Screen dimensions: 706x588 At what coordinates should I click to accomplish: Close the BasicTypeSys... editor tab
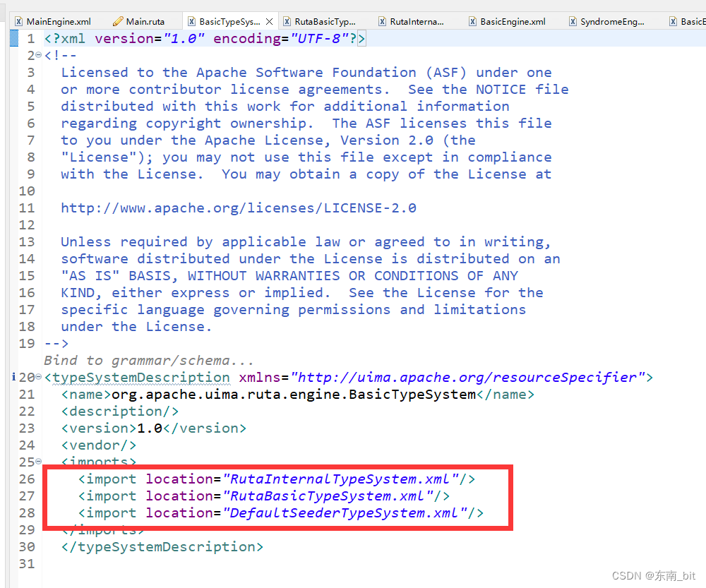(x=269, y=22)
